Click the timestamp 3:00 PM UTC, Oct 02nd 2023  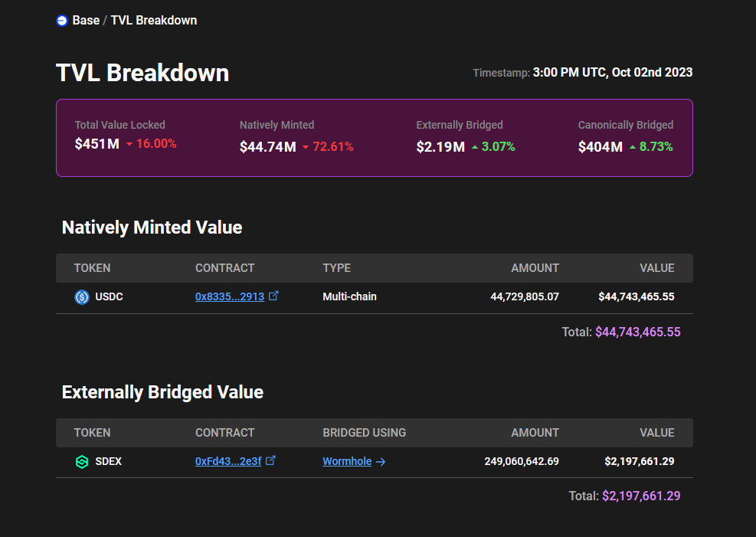click(613, 72)
